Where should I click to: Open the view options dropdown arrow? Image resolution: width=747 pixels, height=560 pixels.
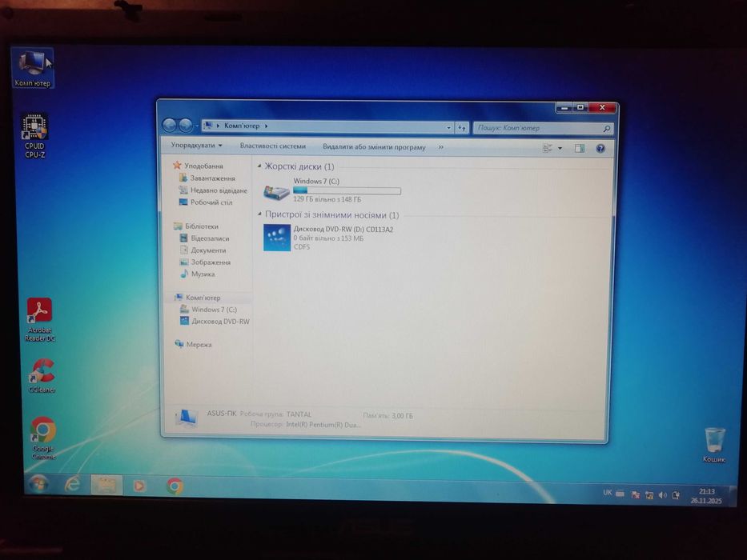tap(560, 148)
